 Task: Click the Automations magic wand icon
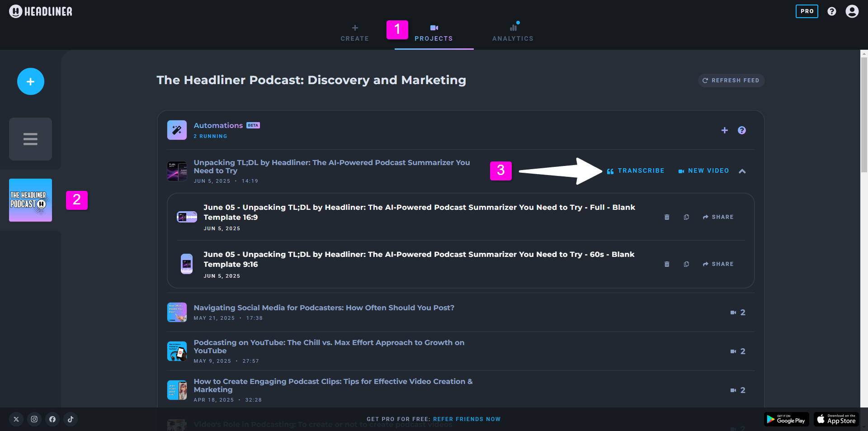[x=177, y=130]
